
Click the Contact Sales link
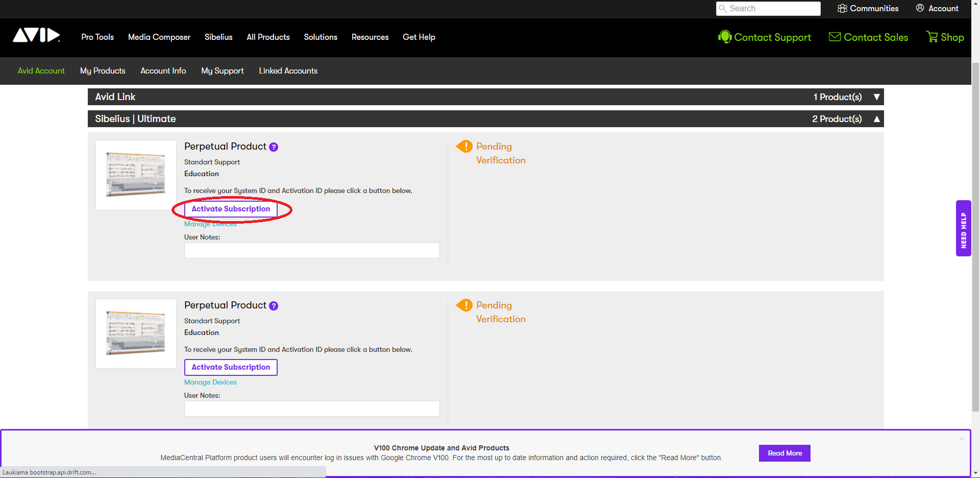pos(876,37)
